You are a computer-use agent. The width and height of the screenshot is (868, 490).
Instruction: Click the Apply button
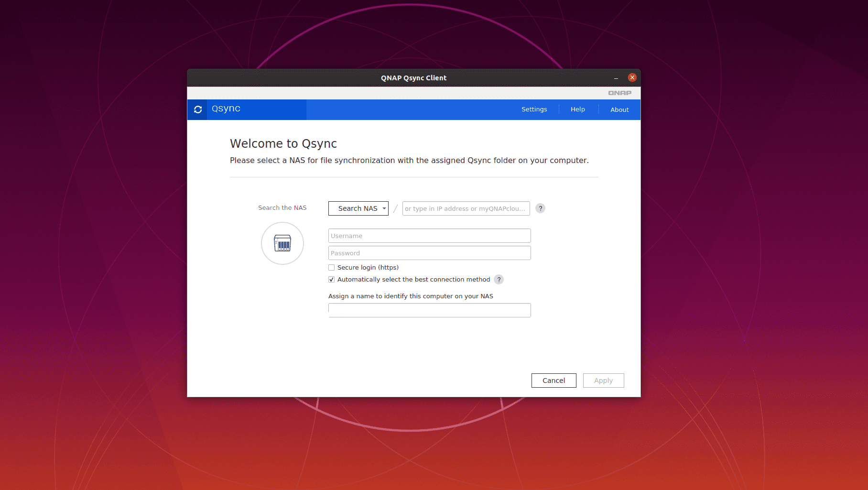pyautogui.click(x=604, y=381)
